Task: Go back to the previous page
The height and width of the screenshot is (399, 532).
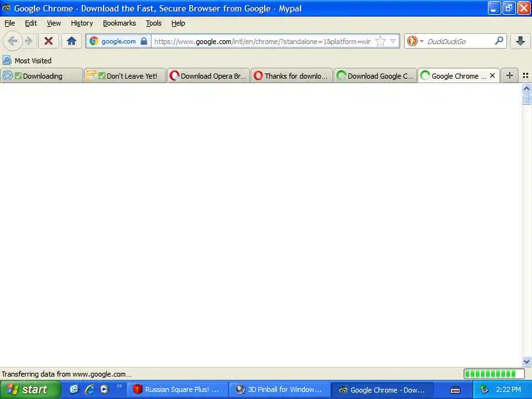Action: pyautogui.click(x=13, y=41)
